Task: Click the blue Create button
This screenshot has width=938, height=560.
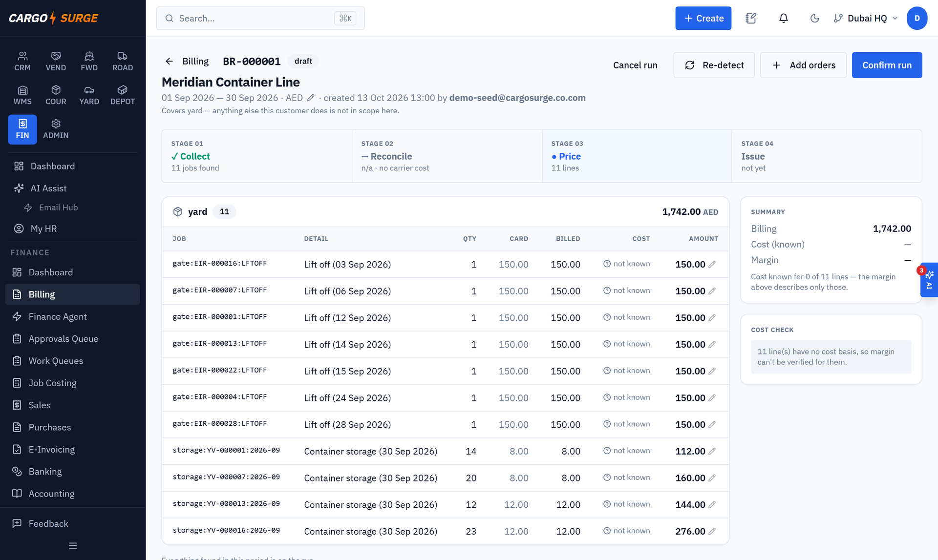Action: 703,18
